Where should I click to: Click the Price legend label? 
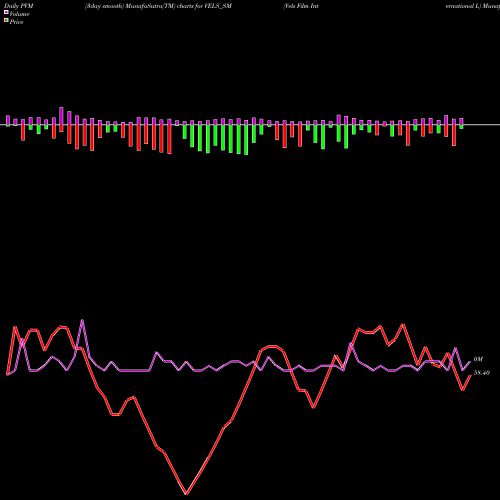(x=16, y=22)
